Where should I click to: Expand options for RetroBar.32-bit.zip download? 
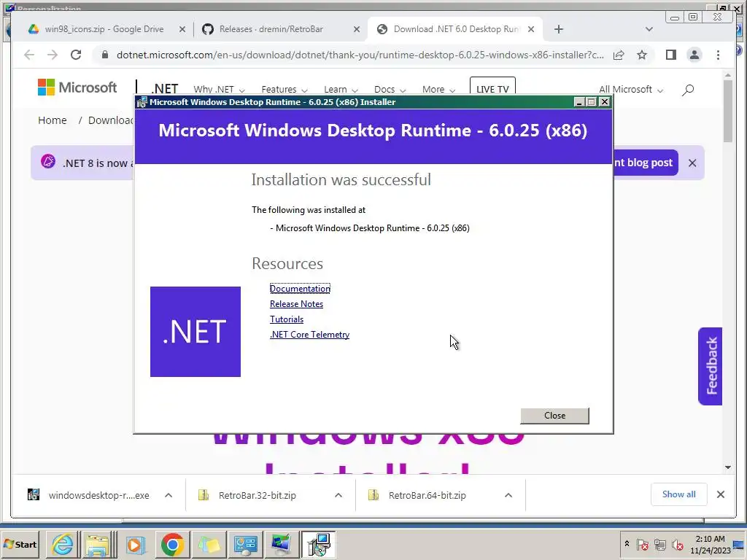tap(338, 495)
